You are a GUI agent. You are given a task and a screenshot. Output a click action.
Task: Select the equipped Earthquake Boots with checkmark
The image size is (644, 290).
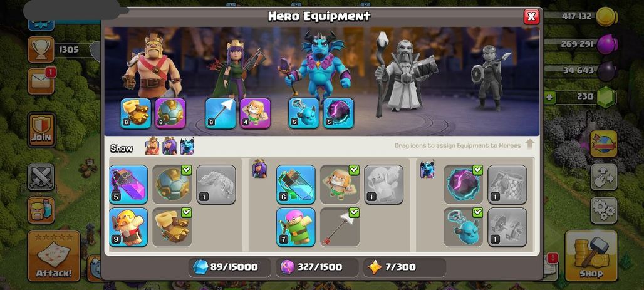tap(172, 227)
